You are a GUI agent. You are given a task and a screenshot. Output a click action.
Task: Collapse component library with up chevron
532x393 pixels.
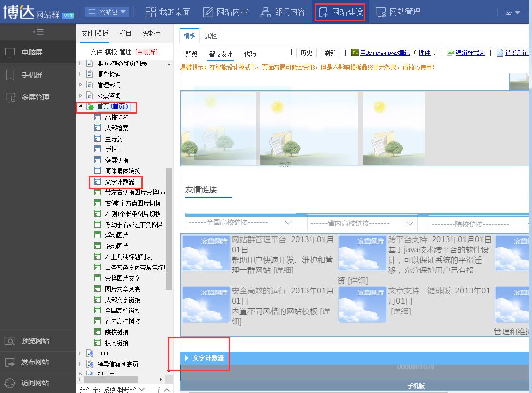click(167, 390)
